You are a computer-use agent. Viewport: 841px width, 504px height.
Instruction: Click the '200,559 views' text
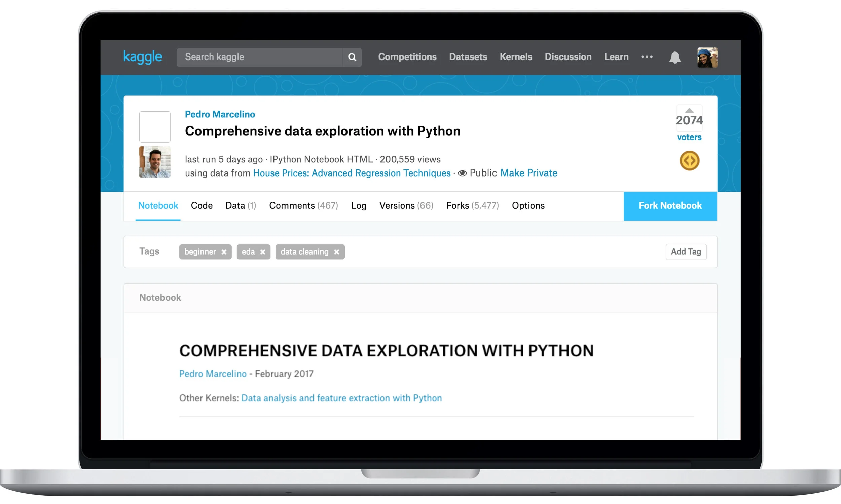point(410,159)
